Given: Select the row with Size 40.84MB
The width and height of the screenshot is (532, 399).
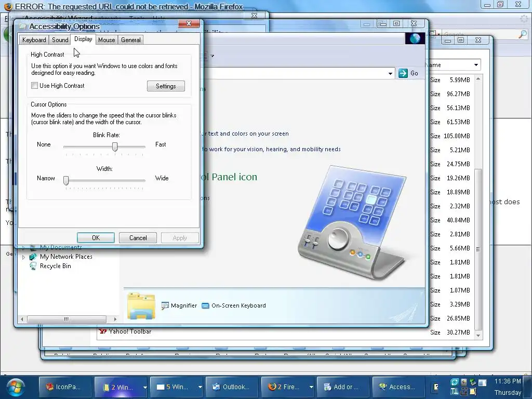Looking at the screenshot, I should point(450,220).
